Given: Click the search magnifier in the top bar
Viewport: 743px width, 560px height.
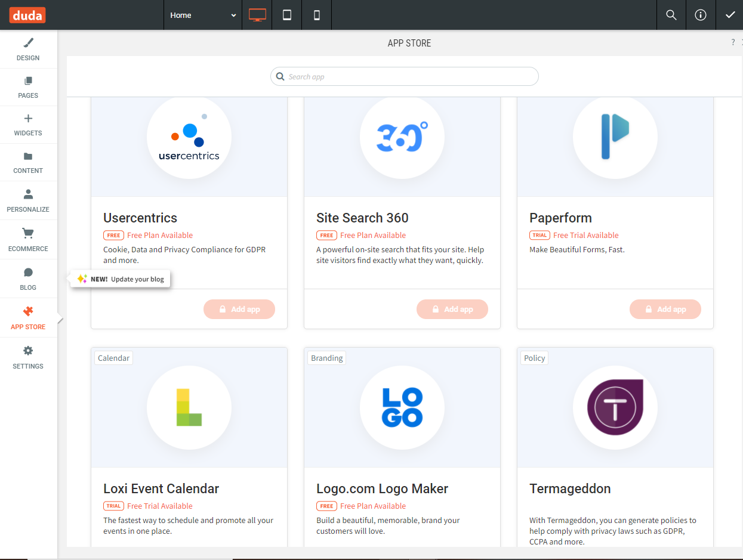Looking at the screenshot, I should 671,15.
